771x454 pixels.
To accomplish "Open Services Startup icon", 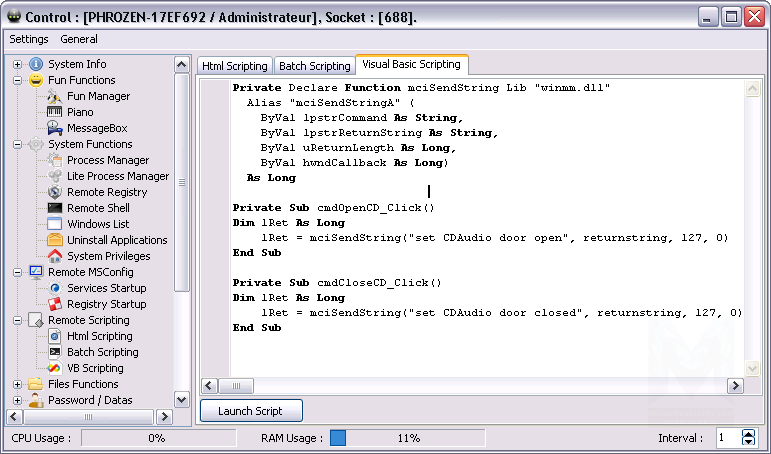I will click(x=55, y=288).
